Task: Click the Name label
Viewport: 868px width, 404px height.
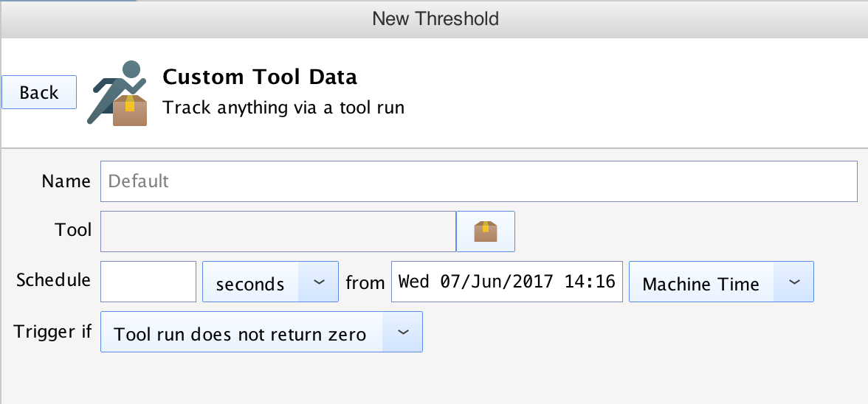Action: tap(66, 181)
